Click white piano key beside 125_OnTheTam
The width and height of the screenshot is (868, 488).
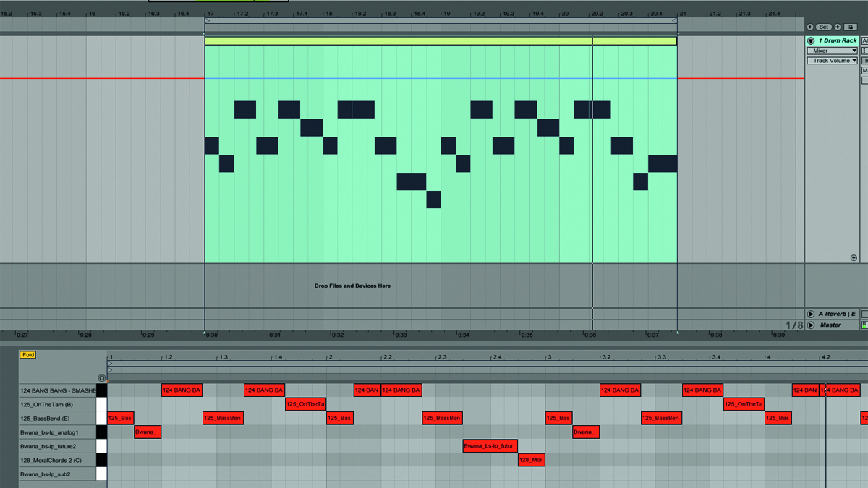point(101,404)
